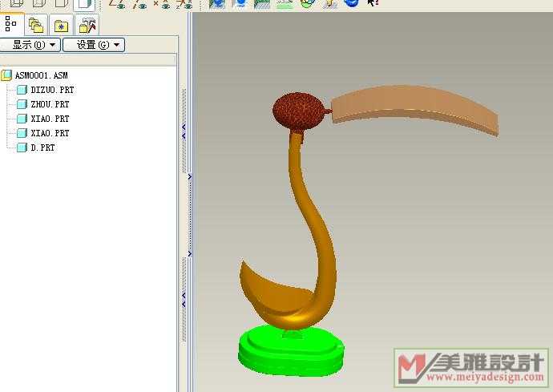Open the Favorites folder tab
Image resolution: width=553 pixels, height=392 pixels.
61,24
